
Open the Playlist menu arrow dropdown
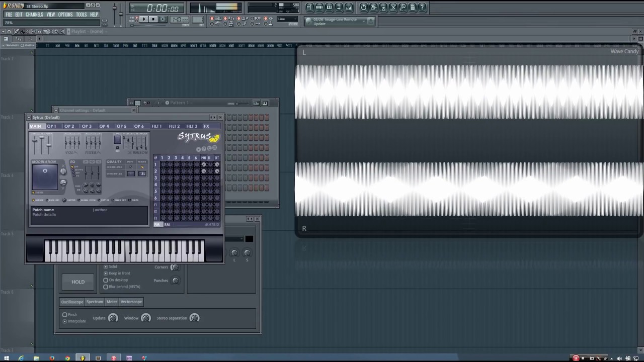[3, 31]
